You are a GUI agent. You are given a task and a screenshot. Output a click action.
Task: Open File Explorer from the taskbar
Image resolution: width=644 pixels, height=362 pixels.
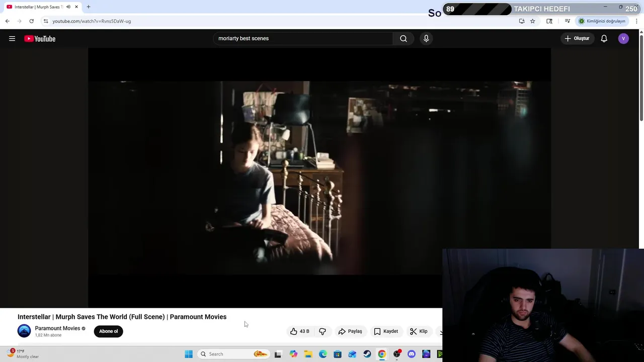(308, 354)
